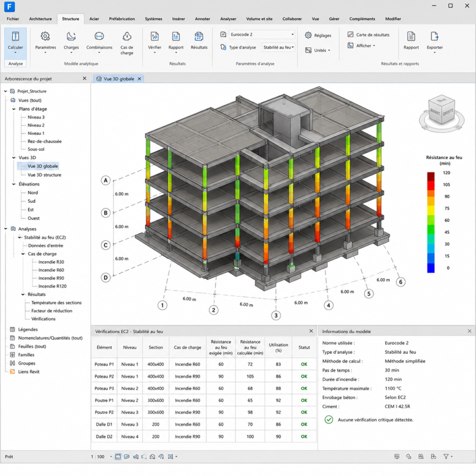Viewport: 476px width, 476px height.
Task: Open the Rapport tool in Résultats group
Action: 176,36
